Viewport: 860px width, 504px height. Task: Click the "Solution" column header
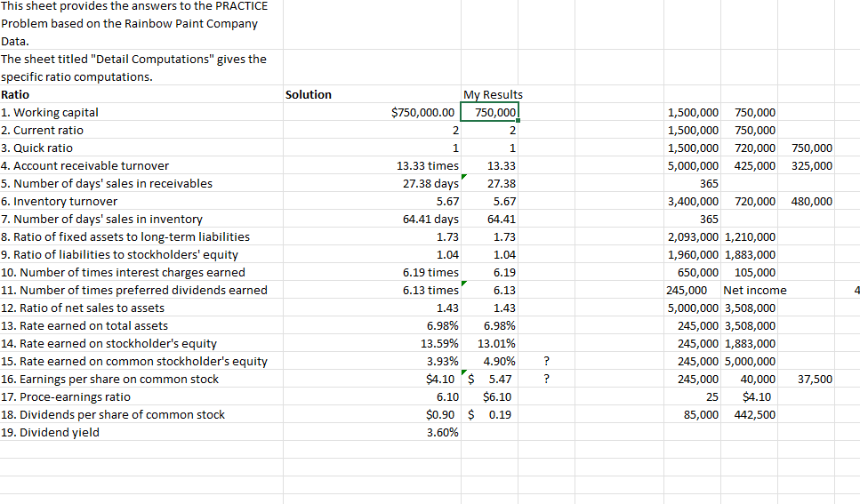tap(372, 94)
